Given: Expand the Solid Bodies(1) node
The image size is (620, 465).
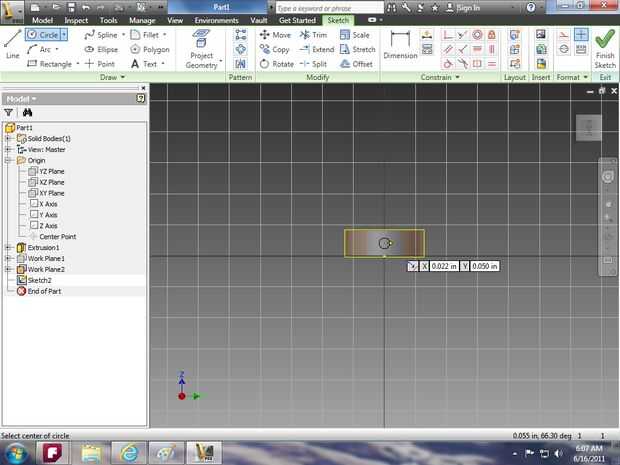Looking at the screenshot, I should coord(8,138).
